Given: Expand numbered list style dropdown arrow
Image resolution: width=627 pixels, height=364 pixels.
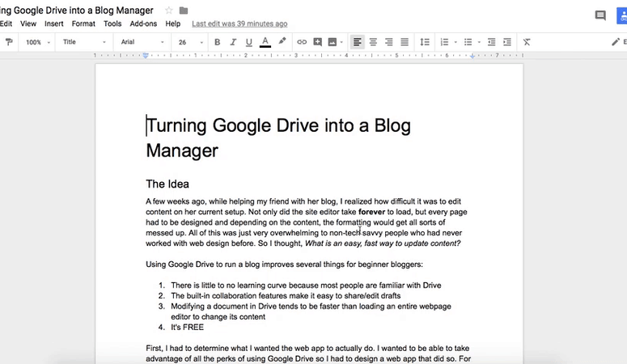Looking at the screenshot, I should point(455,42).
